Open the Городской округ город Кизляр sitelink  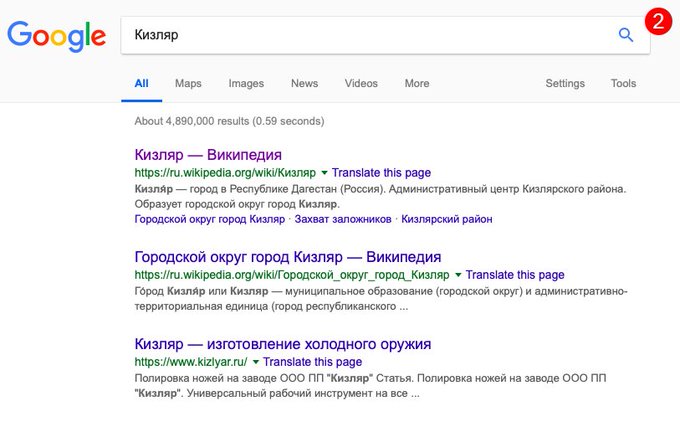click(x=209, y=219)
